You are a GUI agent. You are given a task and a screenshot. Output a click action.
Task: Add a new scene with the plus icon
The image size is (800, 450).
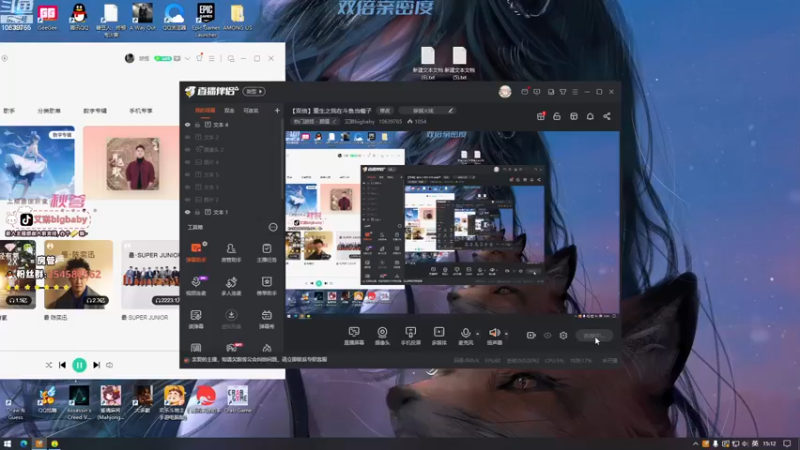(277, 110)
